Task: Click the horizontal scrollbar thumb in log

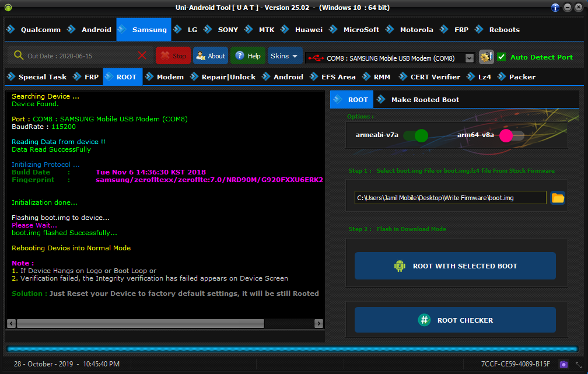Action: tap(141, 323)
